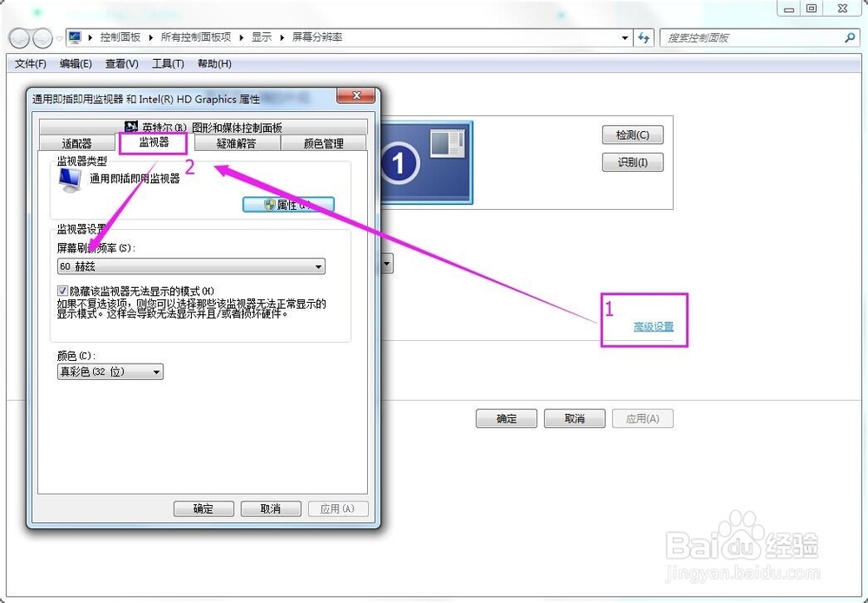The height and width of the screenshot is (603, 868).
Task: Expand the address bar history dropdown arrow
Action: point(625,37)
